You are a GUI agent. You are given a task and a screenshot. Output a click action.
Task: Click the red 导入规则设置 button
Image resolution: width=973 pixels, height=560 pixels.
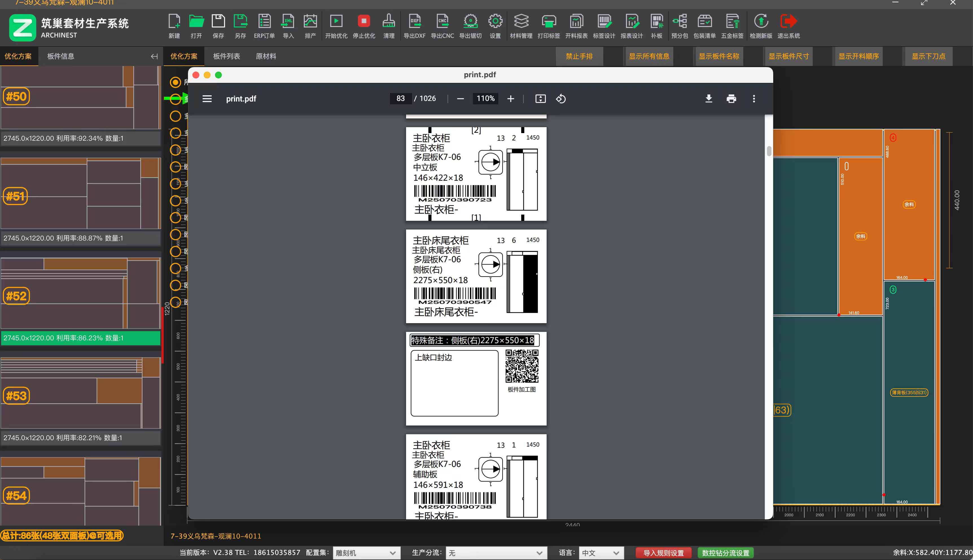tap(663, 553)
